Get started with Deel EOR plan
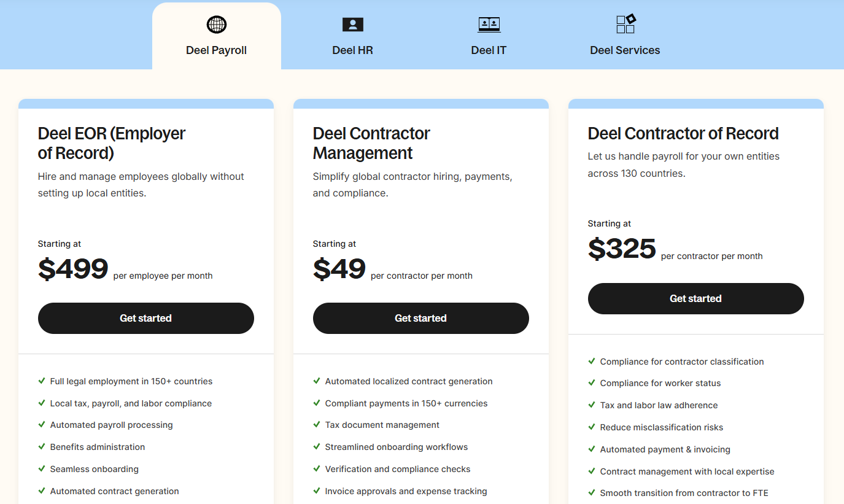This screenshot has width=844, height=504. [x=146, y=318]
